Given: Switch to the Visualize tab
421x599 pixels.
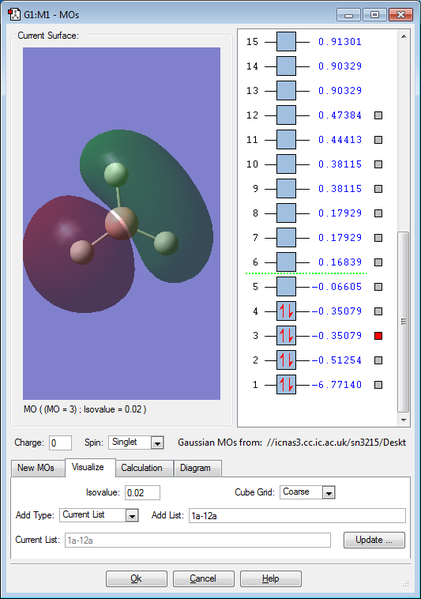Looking at the screenshot, I should (89, 467).
